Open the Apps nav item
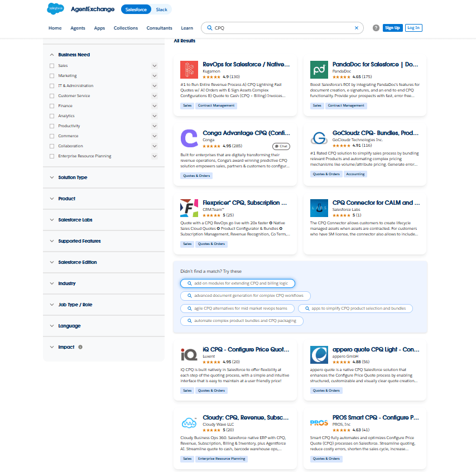This screenshot has width=476, height=472. pyautogui.click(x=99, y=28)
